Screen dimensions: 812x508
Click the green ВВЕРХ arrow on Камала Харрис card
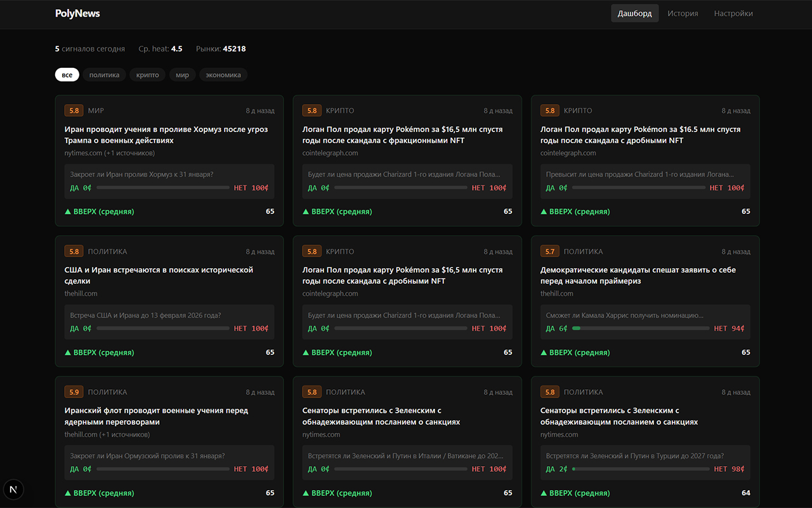pos(544,352)
